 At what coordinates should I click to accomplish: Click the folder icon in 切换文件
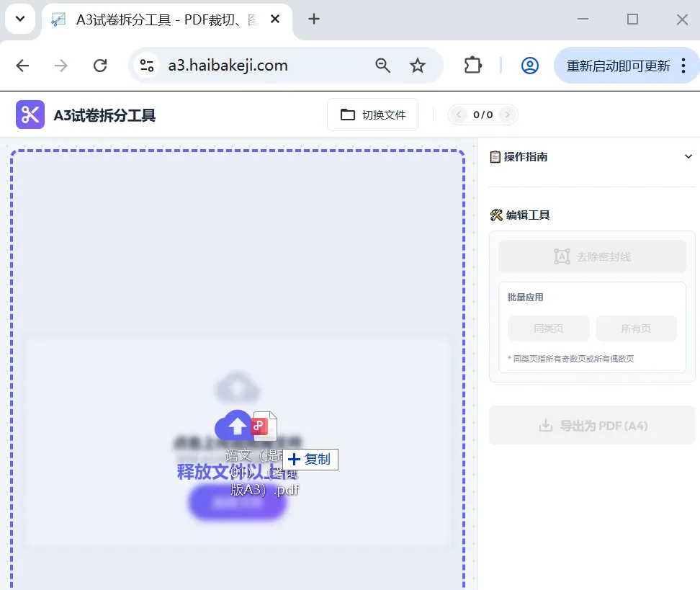(x=348, y=115)
